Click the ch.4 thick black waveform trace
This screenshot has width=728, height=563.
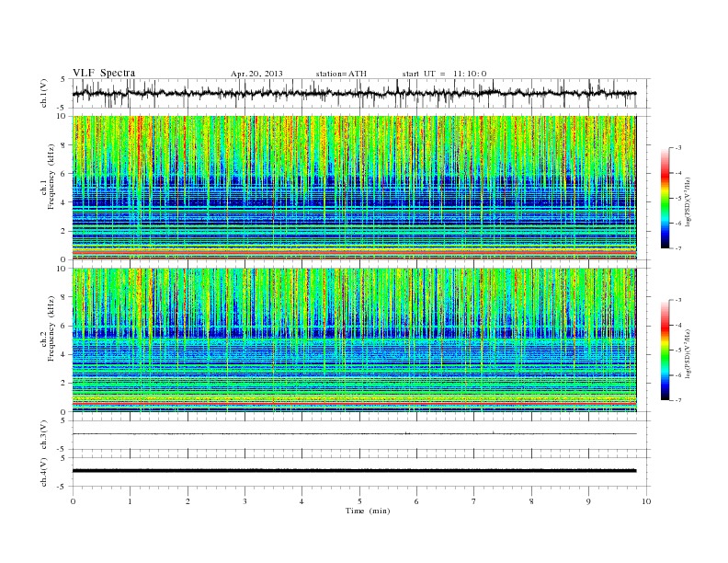pyautogui.click(x=354, y=471)
